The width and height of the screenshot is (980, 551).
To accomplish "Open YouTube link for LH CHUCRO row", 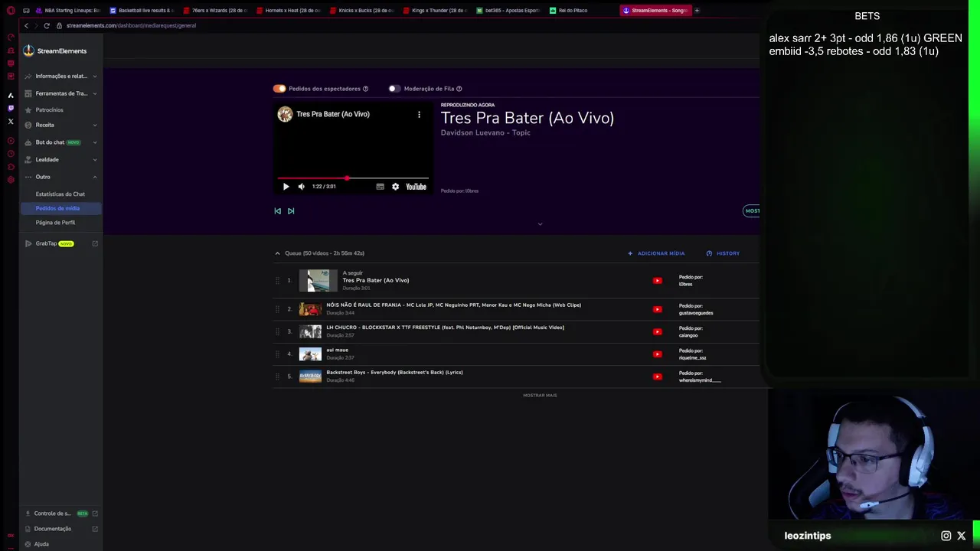I will (657, 332).
